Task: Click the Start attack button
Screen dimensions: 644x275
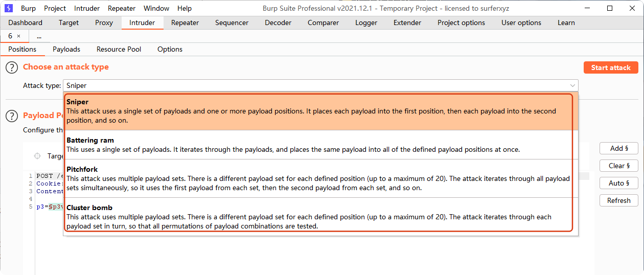Action: coord(611,67)
